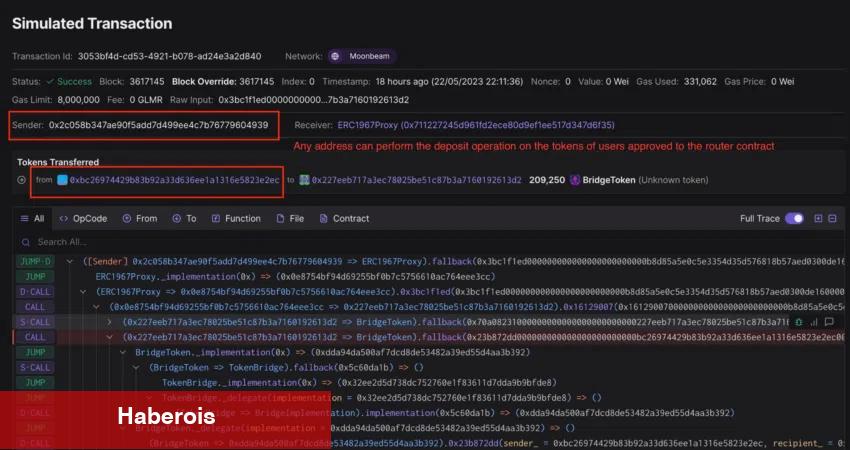The height and width of the screenshot is (450, 850).
Task: Collapse the ERC1967Proxy 0x3bc1f1ed D-CALL row
Action: pyautogui.click(x=83, y=292)
